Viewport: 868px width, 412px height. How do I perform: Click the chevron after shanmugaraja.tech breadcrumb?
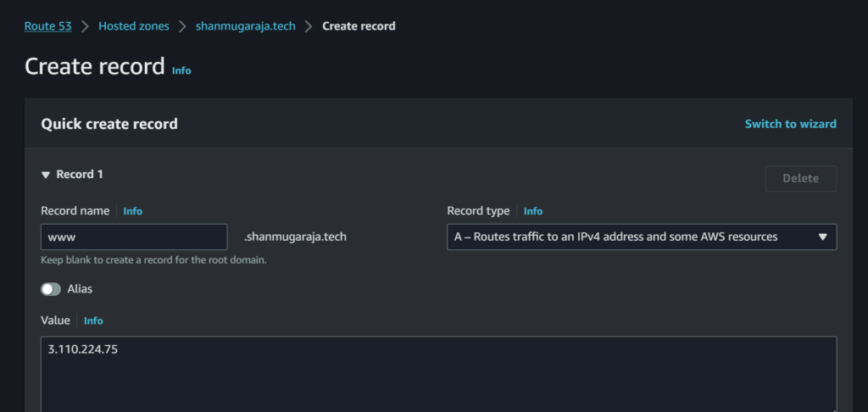309,26
